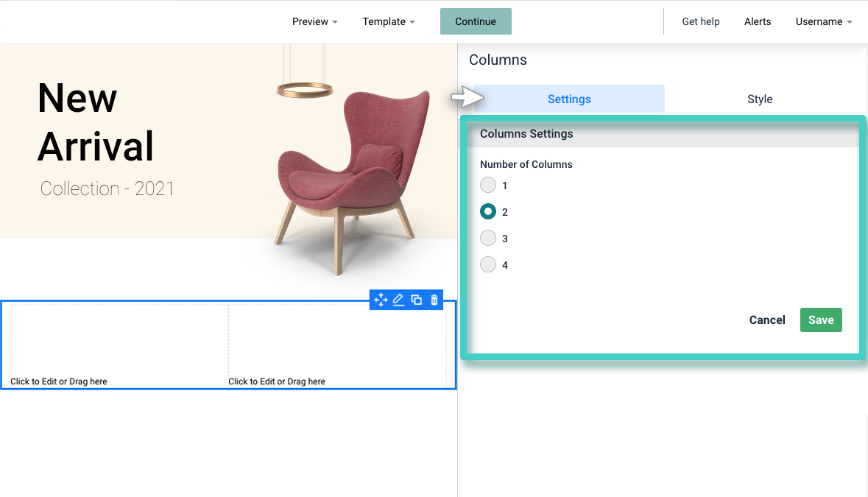Switch to the Style tab

pyautogui.click(x=760, y=99)
